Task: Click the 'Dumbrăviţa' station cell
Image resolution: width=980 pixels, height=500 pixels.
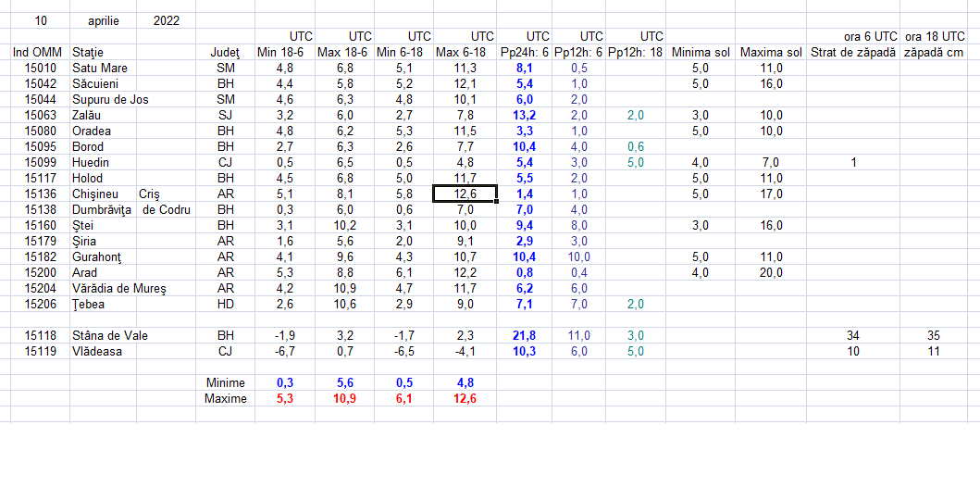Action: coord(104,210)
